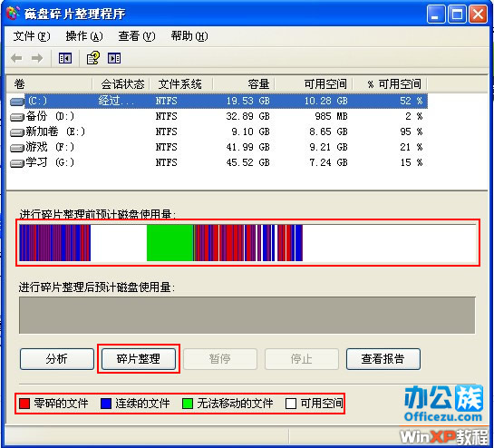Open the report with 查看报告 button

click(x=383, y=359)
